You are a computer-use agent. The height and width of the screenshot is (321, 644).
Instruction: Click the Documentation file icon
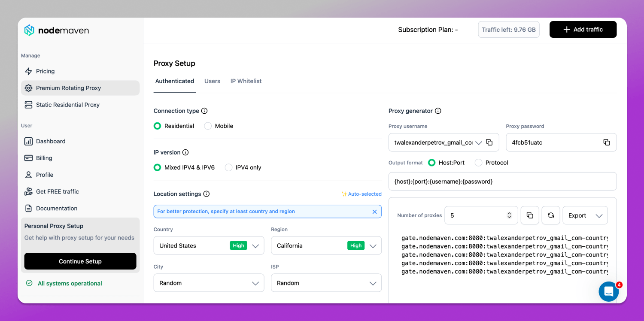click(x=28, y=208)
